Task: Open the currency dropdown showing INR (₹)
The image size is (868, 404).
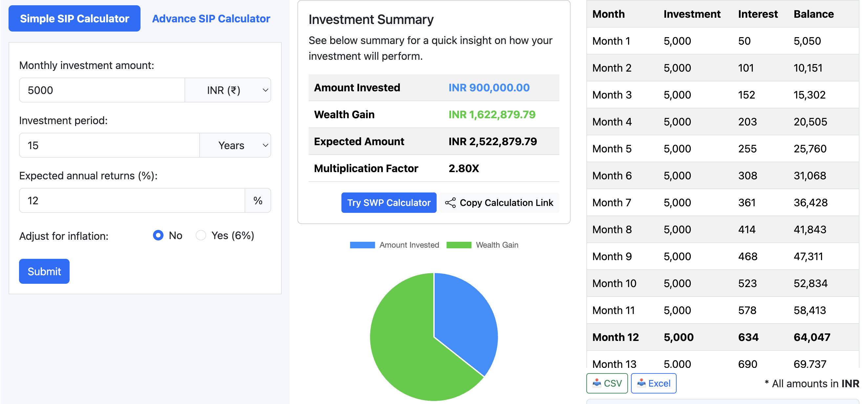Action: click(x=228, y=90)
